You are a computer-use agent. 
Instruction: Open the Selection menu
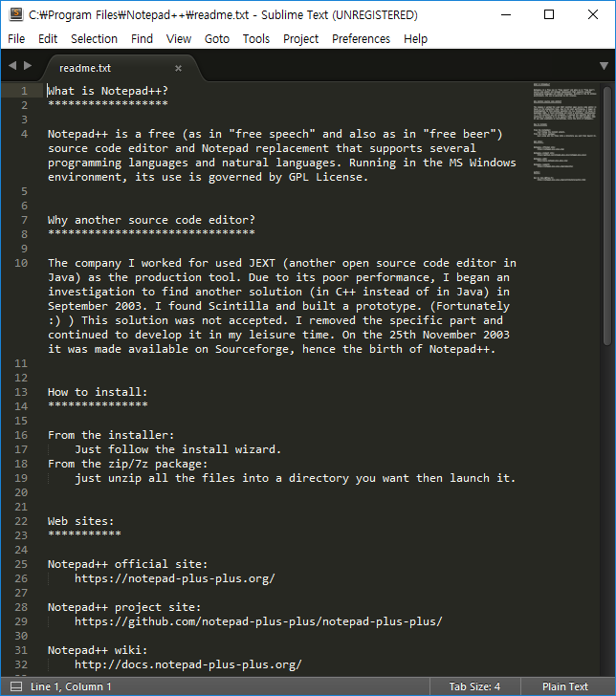click(94, 39)
